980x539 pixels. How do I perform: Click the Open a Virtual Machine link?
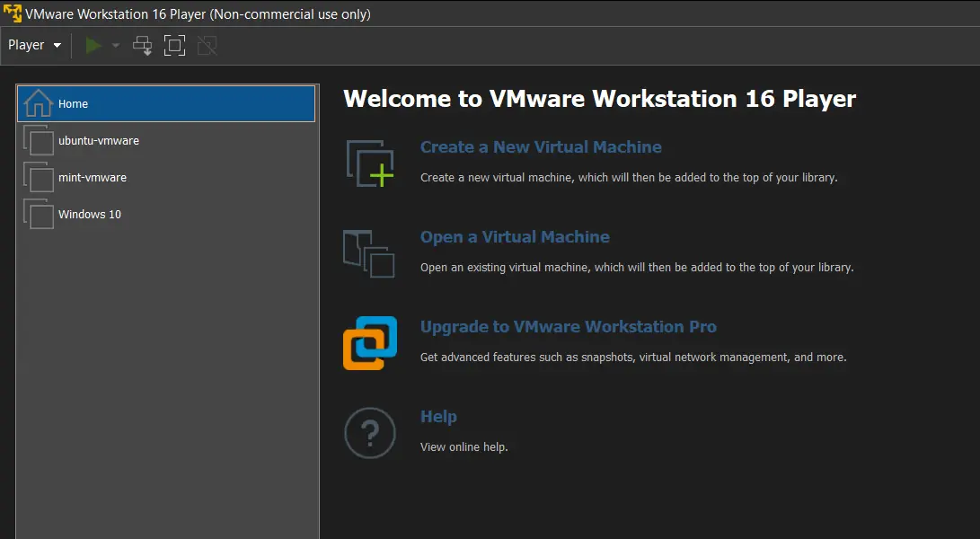515,237
